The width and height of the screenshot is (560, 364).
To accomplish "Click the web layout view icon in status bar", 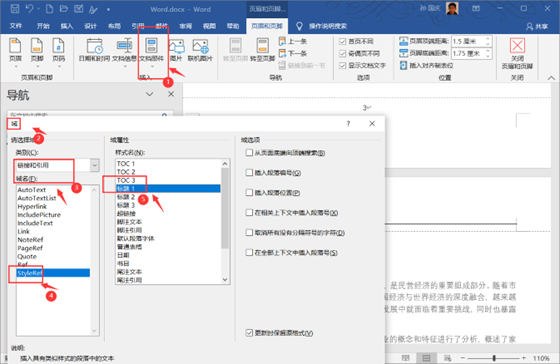I will [447, 358].
